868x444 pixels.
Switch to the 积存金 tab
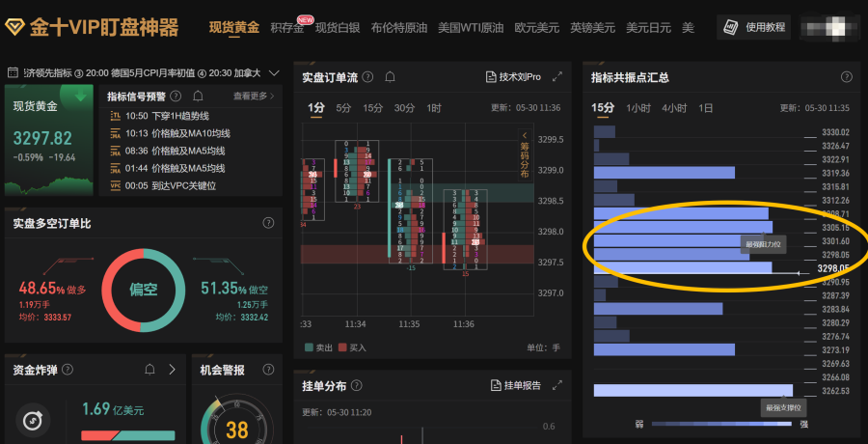click(287, 28)
